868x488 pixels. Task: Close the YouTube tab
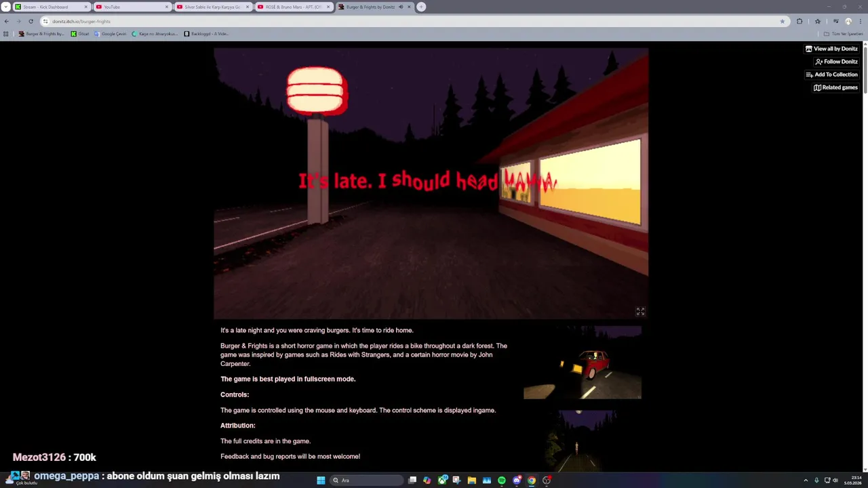167,7
